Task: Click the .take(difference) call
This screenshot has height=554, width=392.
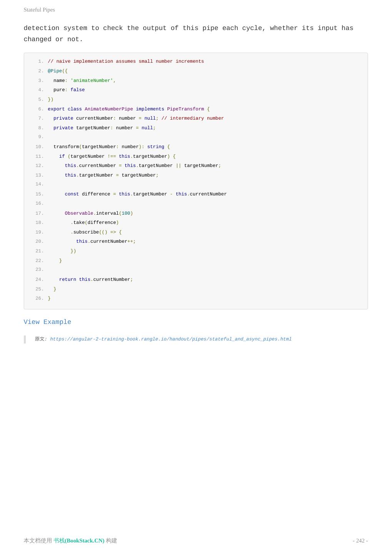Action: [x=95, y=223]
